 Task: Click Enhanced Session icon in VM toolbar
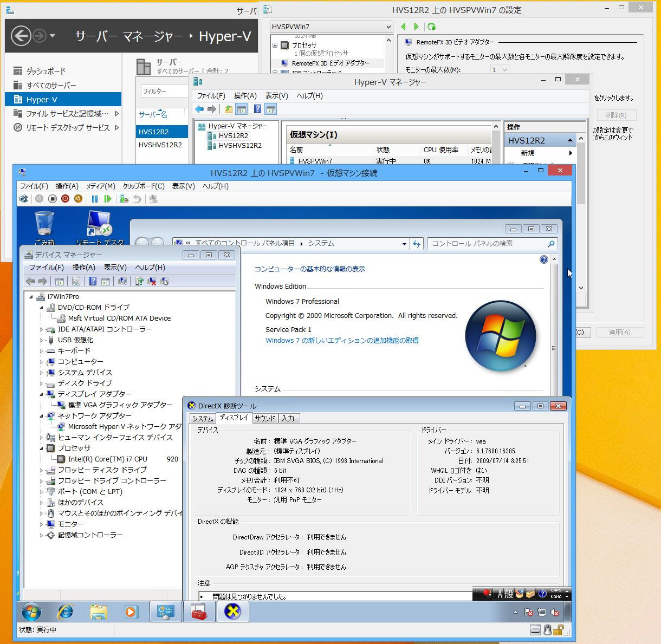coord(153,199)
